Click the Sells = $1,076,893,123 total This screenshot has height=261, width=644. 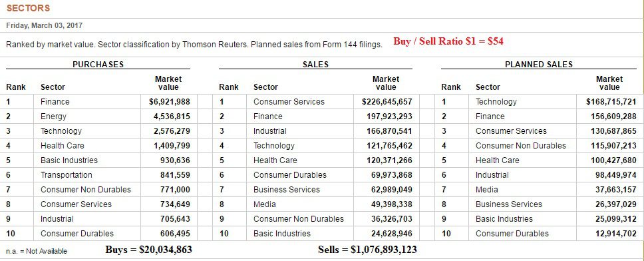(x=367, y=250)
